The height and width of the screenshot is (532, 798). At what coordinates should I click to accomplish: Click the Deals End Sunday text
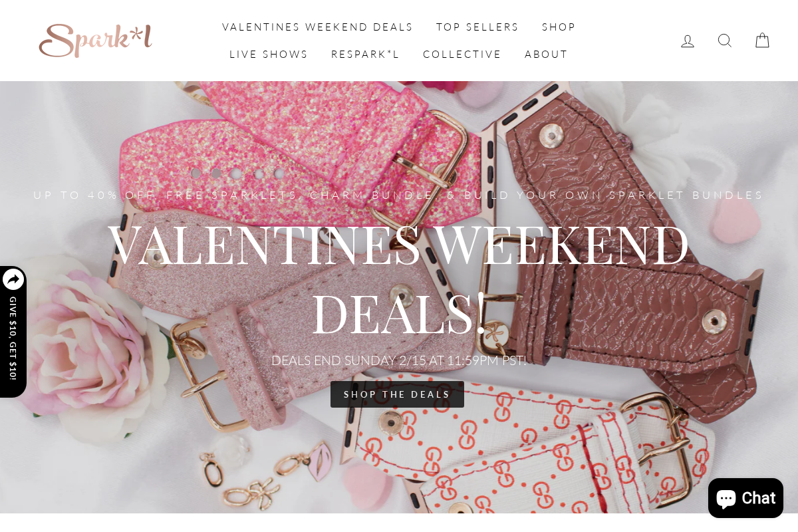(398, 360)
